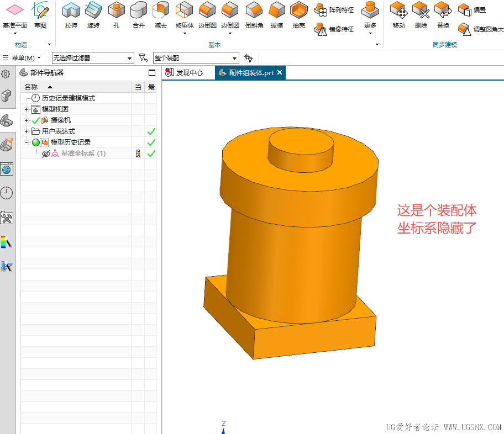Click the 倒斜角 (Chamfer) icon
This screenshot has width=504, height=434.
[254, 11]
